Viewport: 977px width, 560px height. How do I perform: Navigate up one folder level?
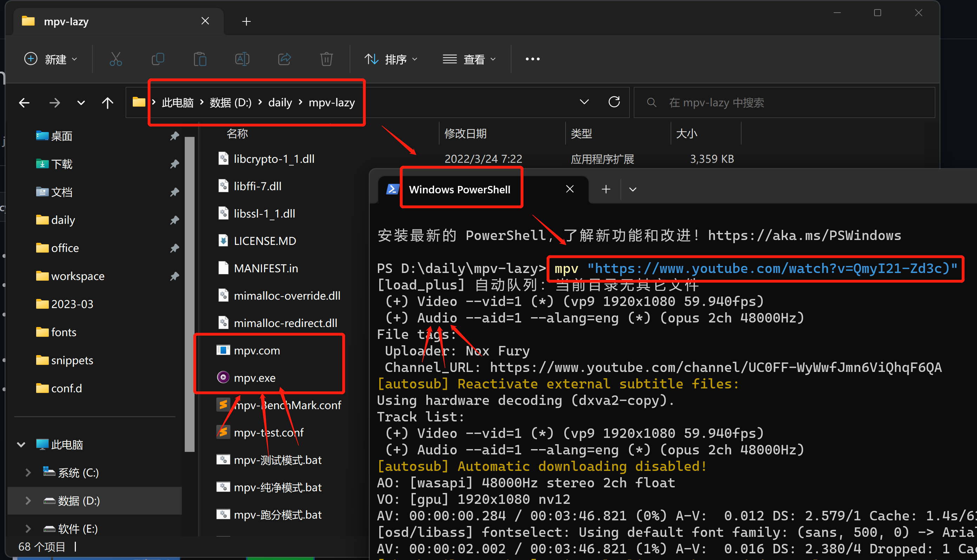[108, 102]
